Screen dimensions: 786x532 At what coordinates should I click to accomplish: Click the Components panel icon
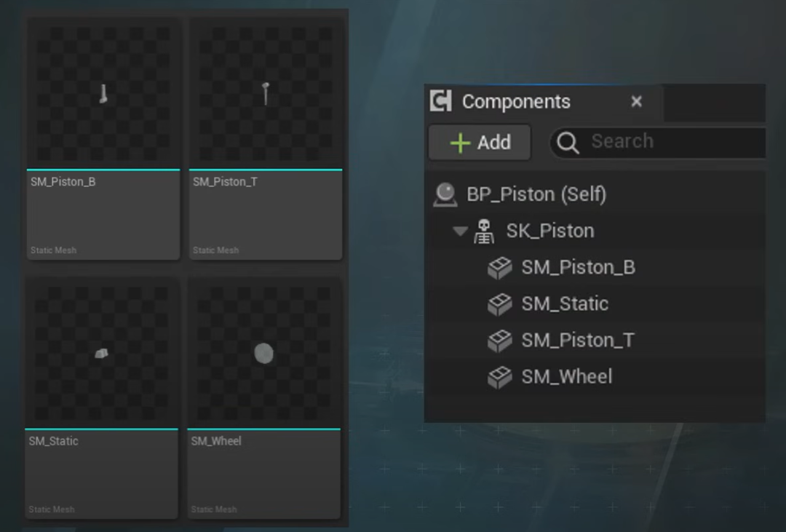(x=440, y=100)
